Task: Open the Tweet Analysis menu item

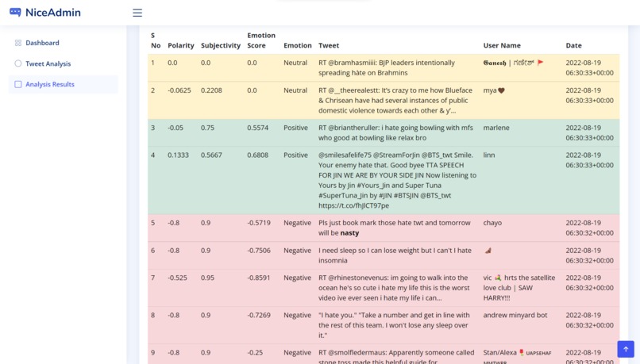Action: pos(64,63)
